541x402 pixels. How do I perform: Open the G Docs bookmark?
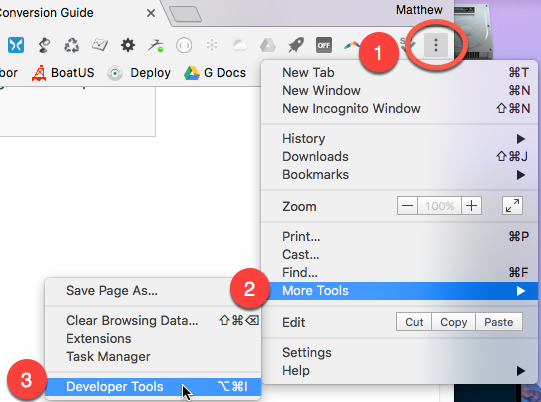(215, 73)
